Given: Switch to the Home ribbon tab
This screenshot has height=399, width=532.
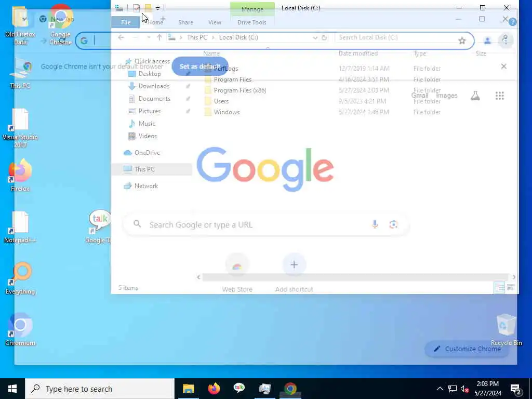Looking at the screenshot, I should click(155, 22).
